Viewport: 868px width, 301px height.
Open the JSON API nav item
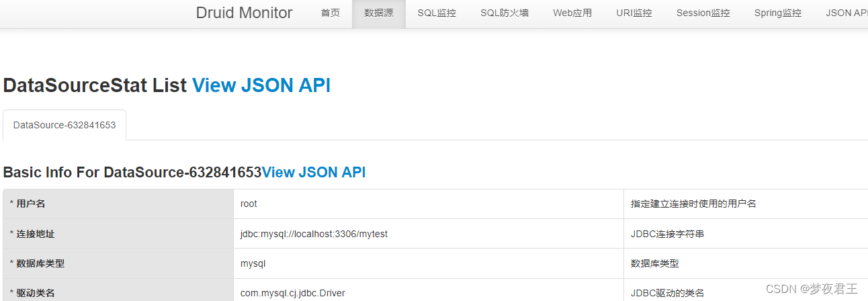[847, 13]
